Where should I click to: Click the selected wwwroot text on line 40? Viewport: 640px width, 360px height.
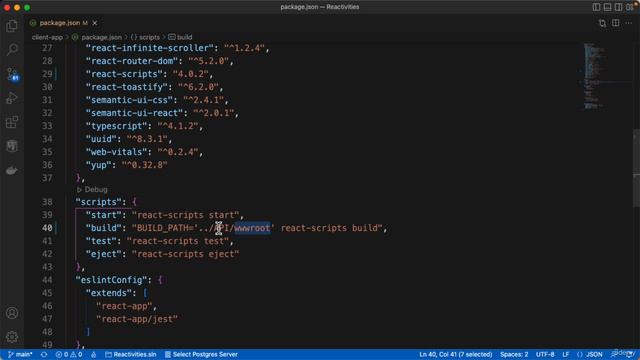coord(252,228)
